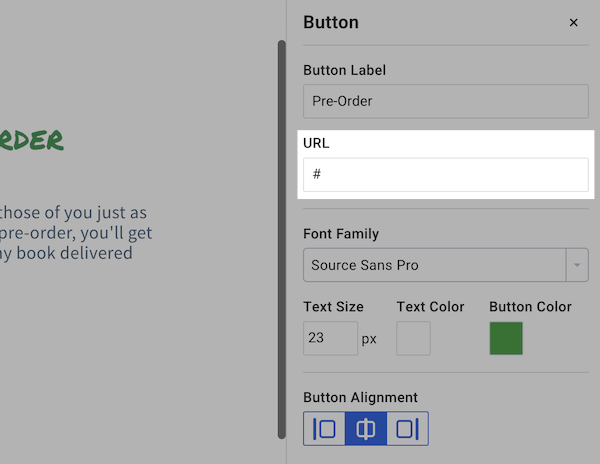Click into the URL input field
The width and height of the screenshot is (600, 464).
pyautogui.click(x=445, y=174)
